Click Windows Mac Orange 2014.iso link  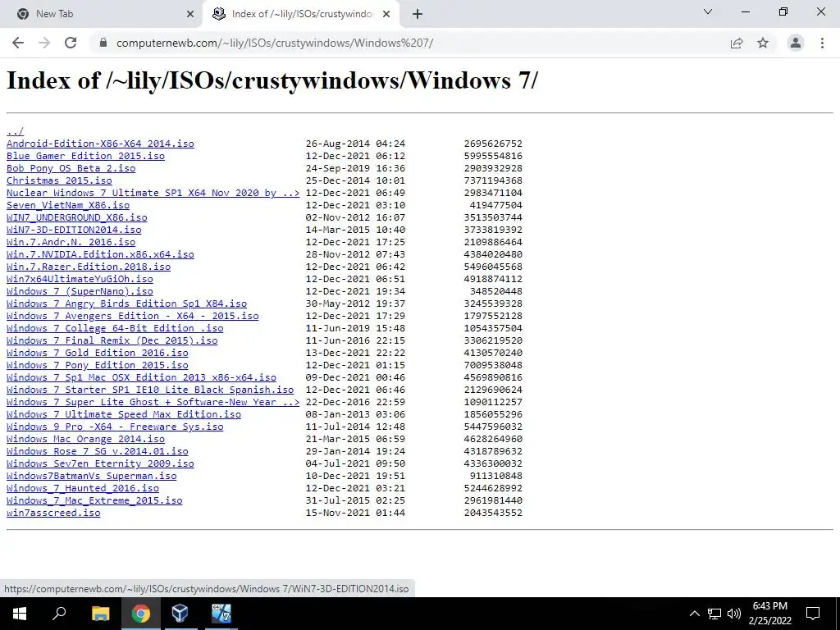(85, 440)
